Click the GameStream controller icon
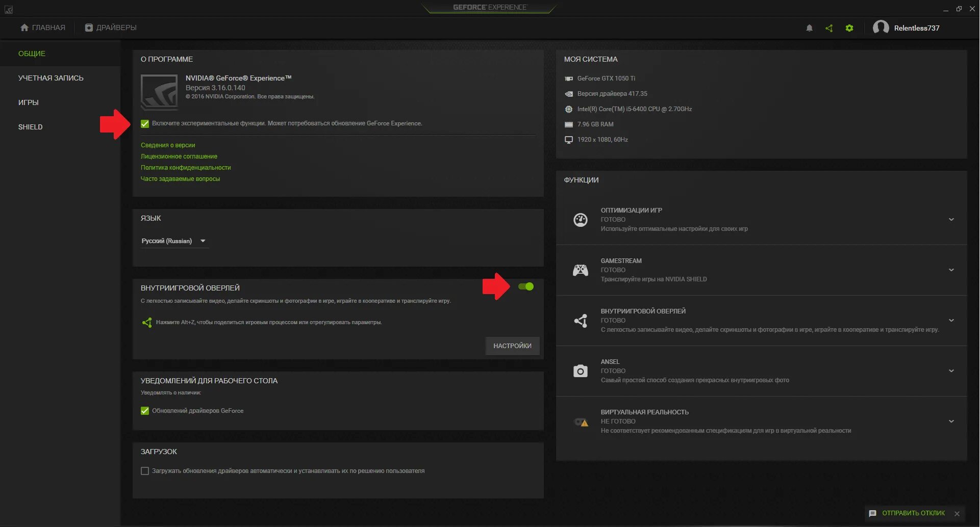This screenshot has width=980, height=527. 581,270
